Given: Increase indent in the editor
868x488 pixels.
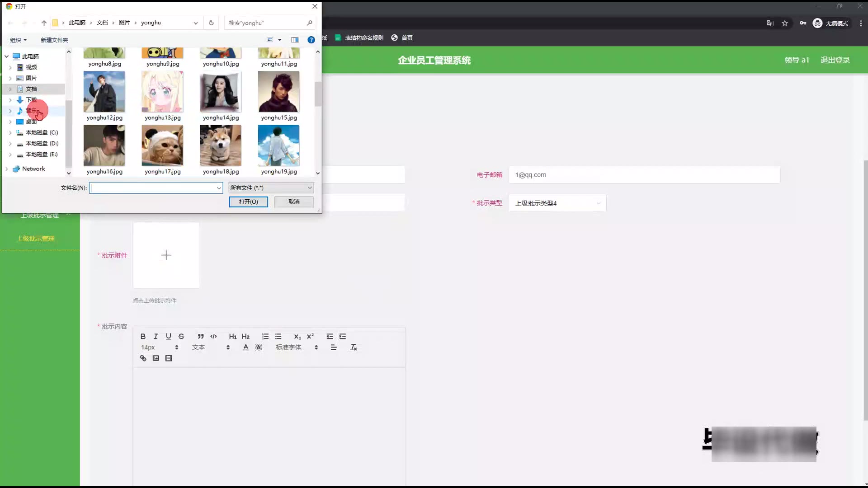Looking at the screenshot, I should coord(343,336).
